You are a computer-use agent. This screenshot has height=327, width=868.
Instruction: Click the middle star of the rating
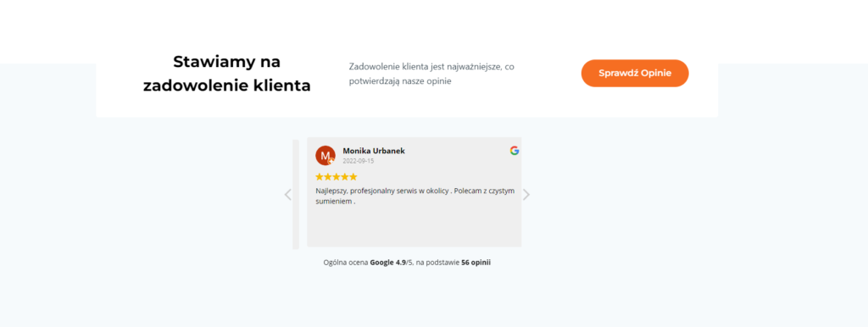coord(336,177)
